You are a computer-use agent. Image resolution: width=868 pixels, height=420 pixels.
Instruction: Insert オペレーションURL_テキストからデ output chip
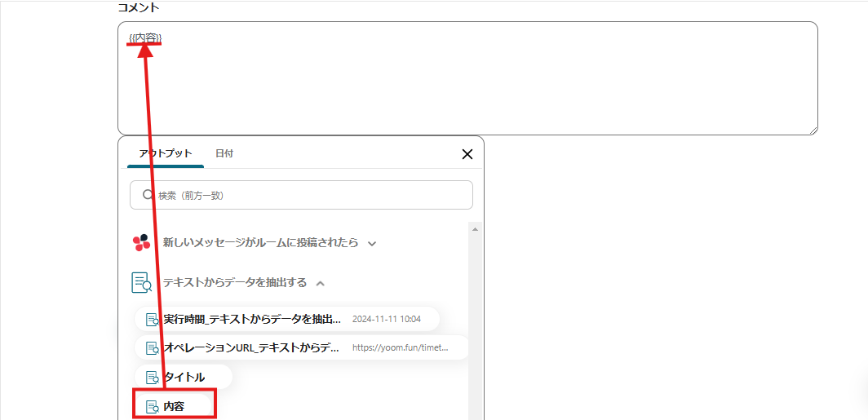click(x=301, y=347)
